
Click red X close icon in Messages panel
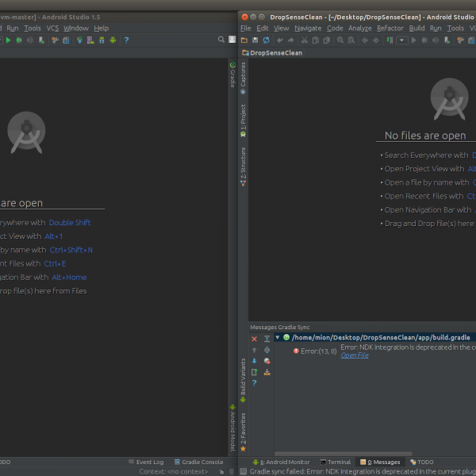click(255, 339)
